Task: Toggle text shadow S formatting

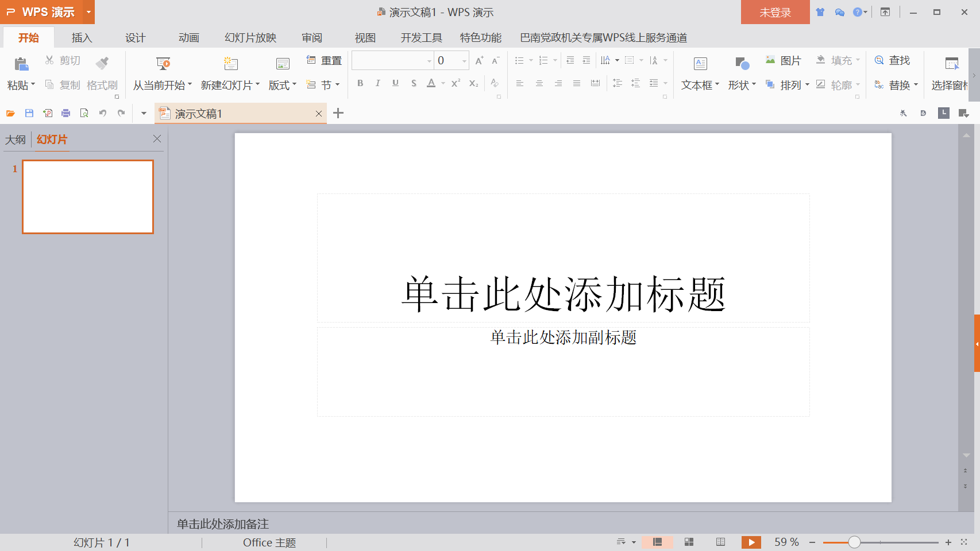Action: [414, 83]
